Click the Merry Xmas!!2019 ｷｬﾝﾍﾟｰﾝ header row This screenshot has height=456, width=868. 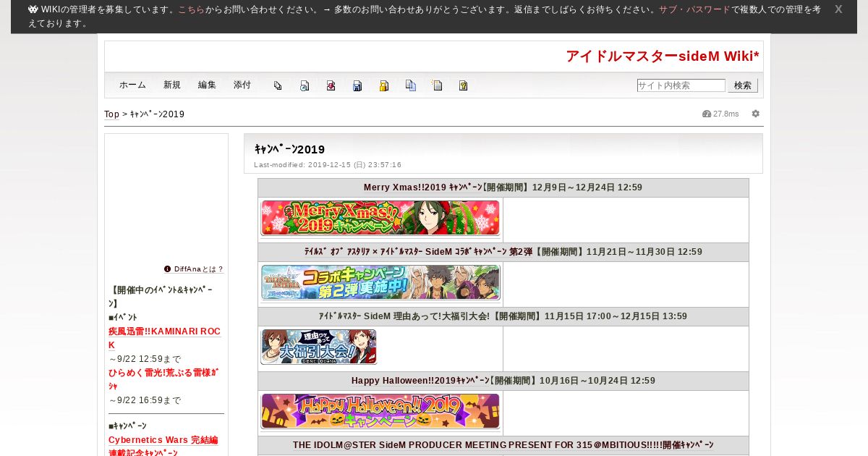click(503, 187)
